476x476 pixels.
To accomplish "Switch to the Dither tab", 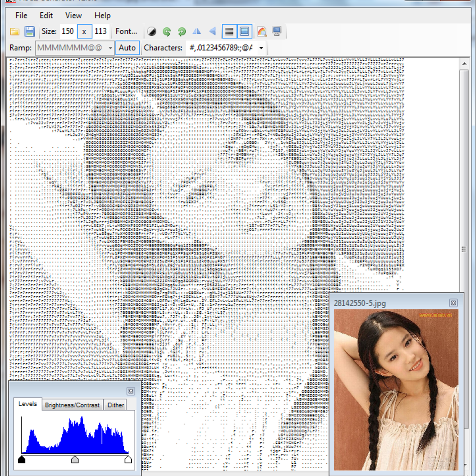I will tap(115, 405).
